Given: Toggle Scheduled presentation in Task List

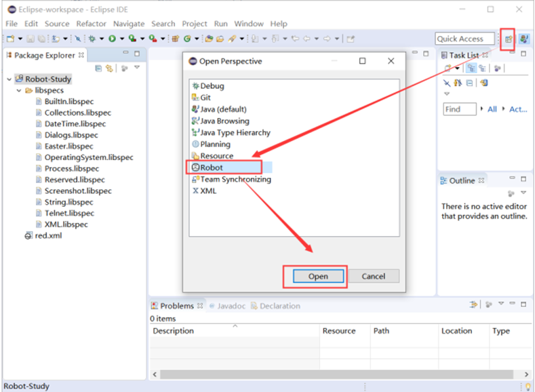Looking at the screenshot, I should coord(483,68).
